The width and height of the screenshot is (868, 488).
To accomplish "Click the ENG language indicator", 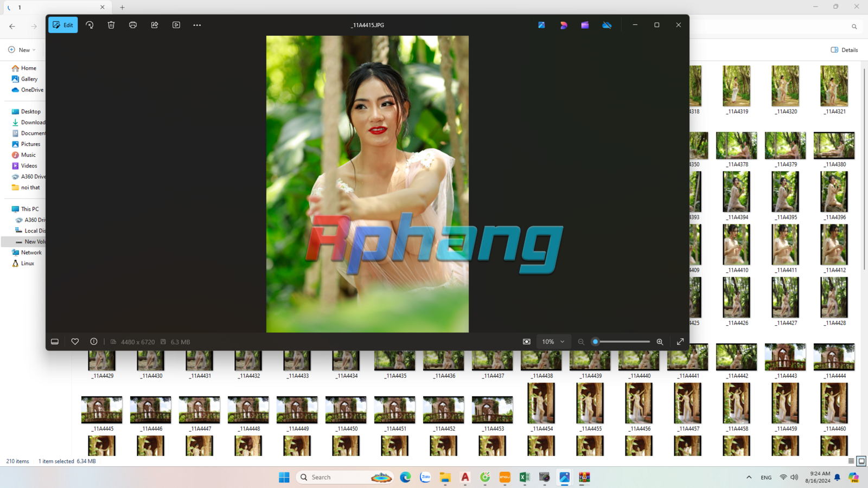I will coord(766,478).
